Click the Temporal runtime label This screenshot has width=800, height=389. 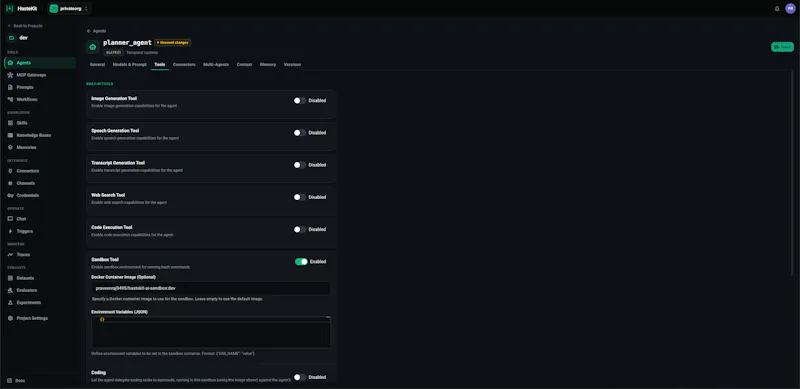(142, 53)
